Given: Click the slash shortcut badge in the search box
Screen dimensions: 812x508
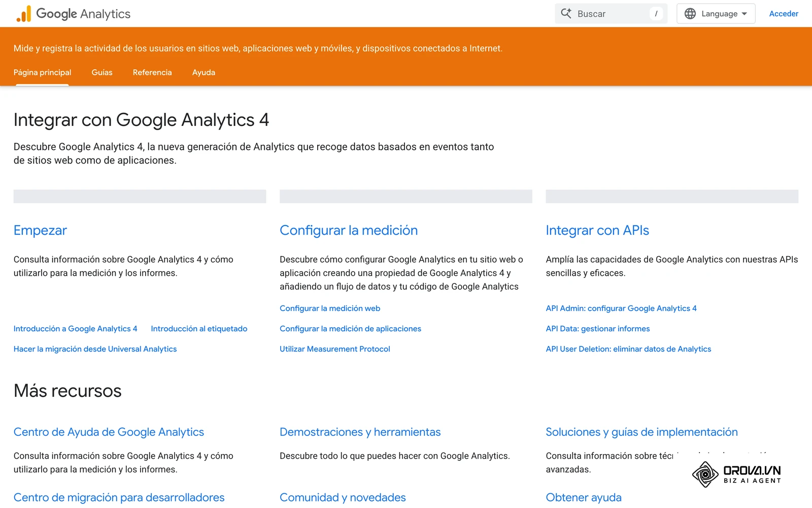Looking at the screenshot, I should 656,14.
